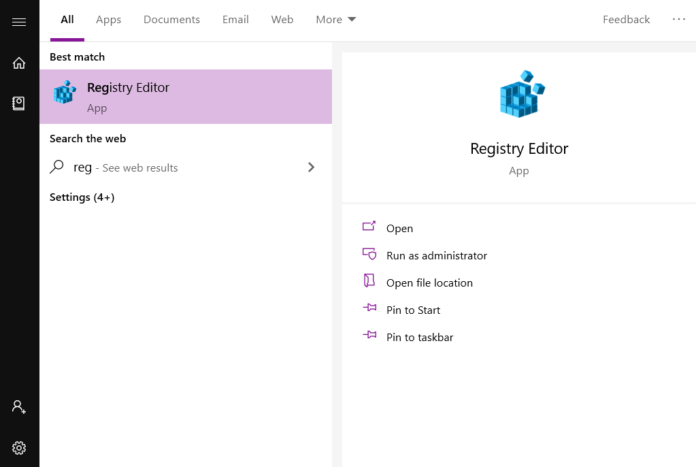Select Open file location
Screen dimensions: 696x467
(429, 283)
